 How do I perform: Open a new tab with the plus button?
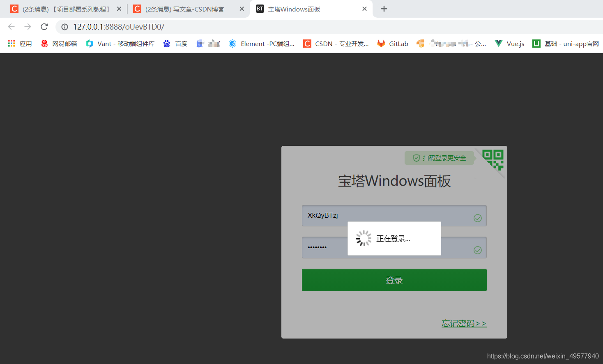(384, 9)
